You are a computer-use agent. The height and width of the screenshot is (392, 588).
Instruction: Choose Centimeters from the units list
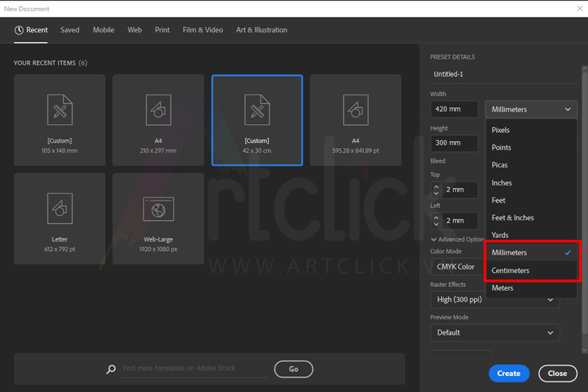click(x=510, y=271)
